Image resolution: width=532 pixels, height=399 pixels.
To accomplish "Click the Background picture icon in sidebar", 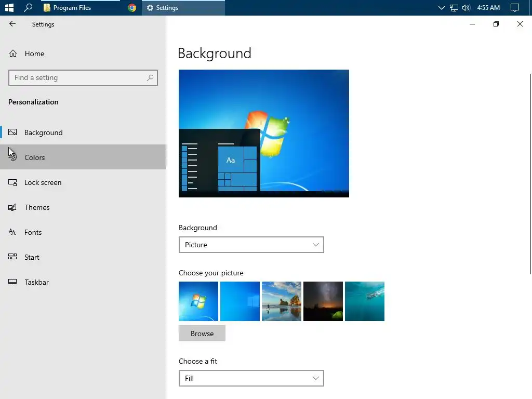I will (12, 132).
